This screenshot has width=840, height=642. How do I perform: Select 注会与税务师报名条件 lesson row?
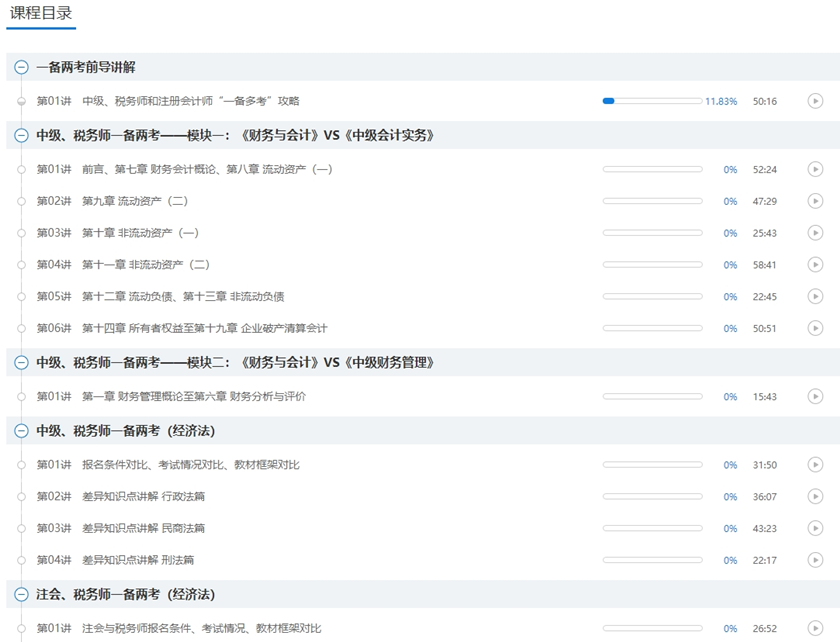click(x=201, y=628)
